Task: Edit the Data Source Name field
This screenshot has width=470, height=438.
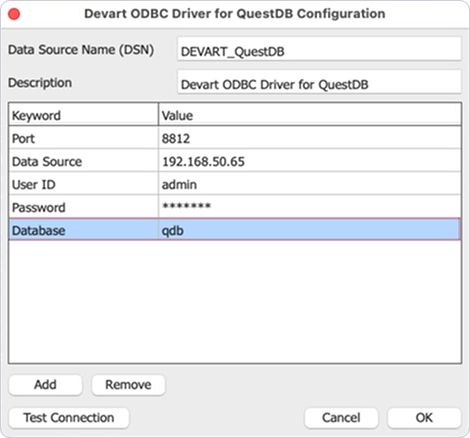Action: pyautogui.click(x=319, y=49)
